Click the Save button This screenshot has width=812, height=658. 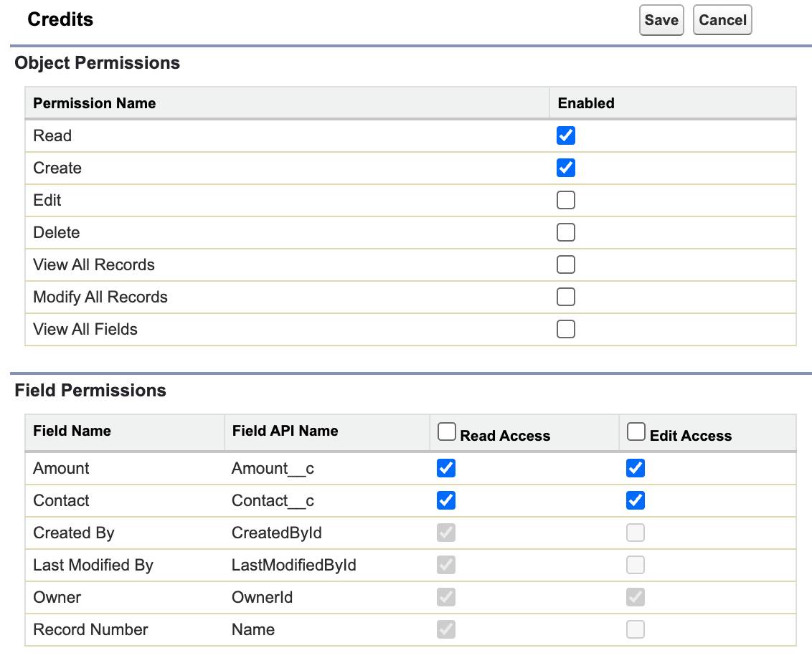click(x=661, y=20)
